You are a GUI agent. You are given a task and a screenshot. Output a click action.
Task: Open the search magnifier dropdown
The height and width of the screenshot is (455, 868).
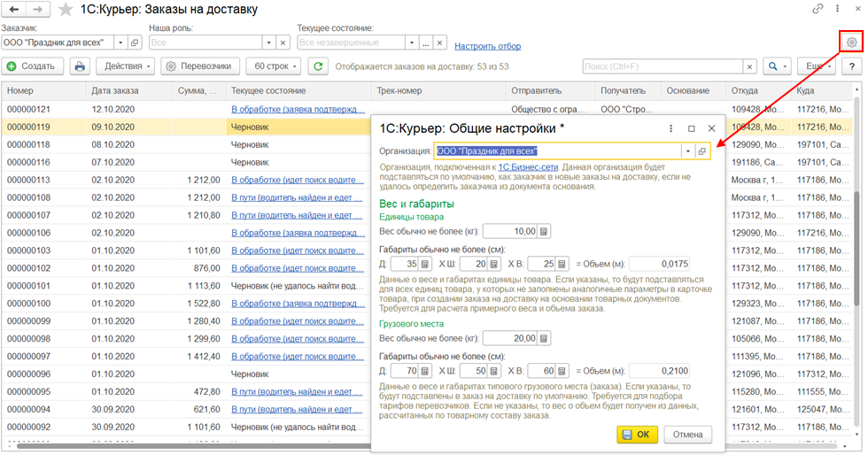point(778,66)
